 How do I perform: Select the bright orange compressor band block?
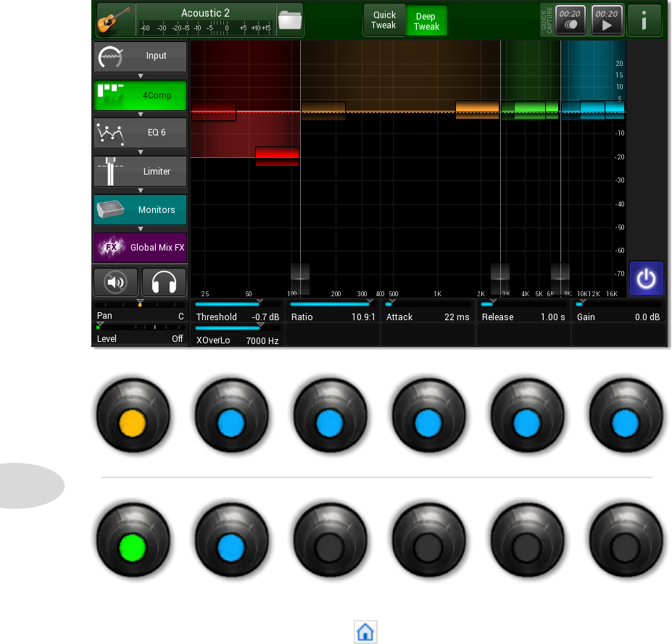coord(477,109)
